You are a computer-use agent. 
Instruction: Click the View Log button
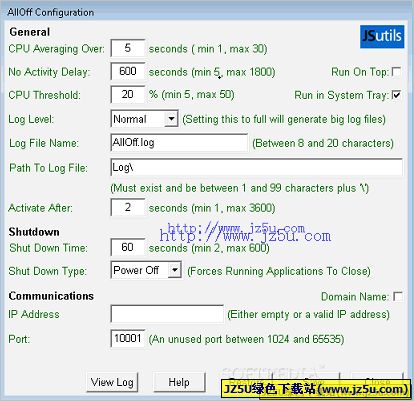112,382
